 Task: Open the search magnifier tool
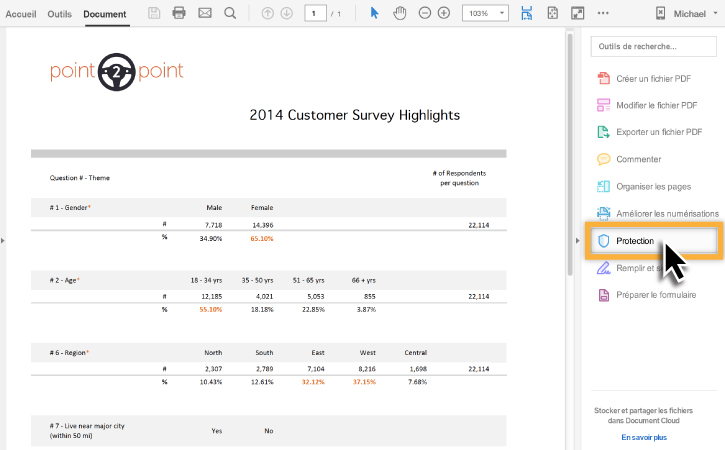(x=230, y=13)
